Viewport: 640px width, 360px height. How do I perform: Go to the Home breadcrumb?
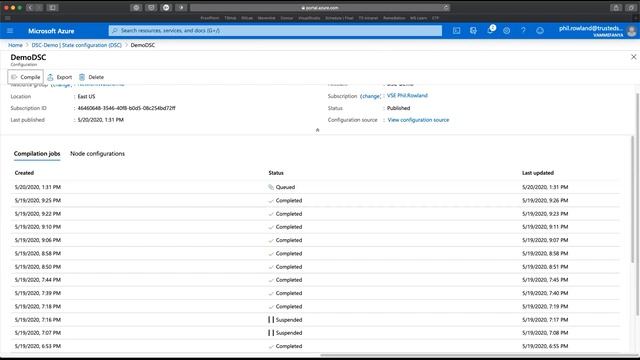point(15,45)
